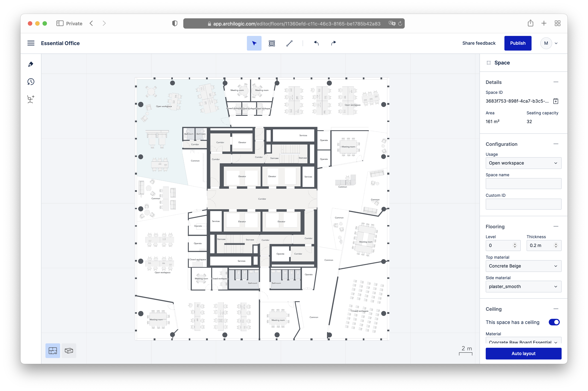Open the add furniture chair tool

coord(31,99)
